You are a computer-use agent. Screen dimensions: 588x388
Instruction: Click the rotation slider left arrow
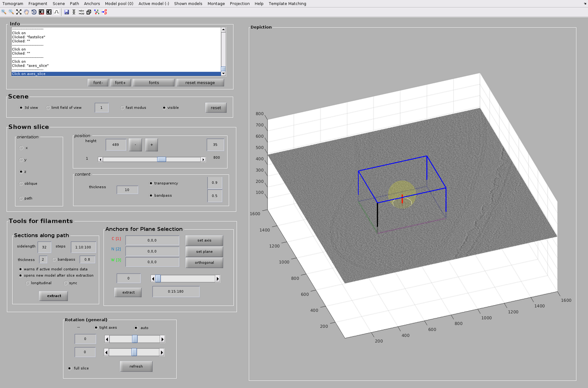(106, 339)
